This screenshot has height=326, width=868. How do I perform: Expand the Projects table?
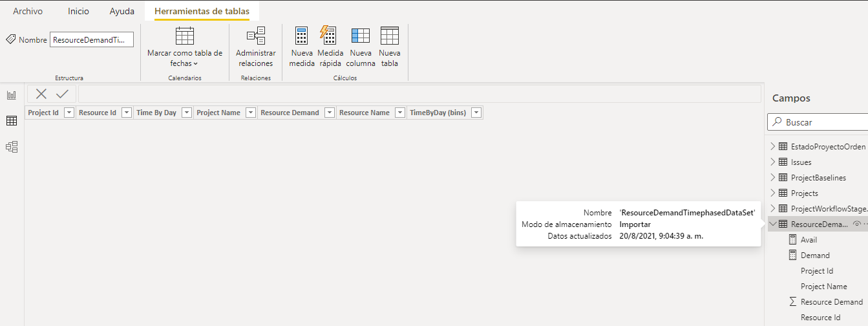click(773, 193)
